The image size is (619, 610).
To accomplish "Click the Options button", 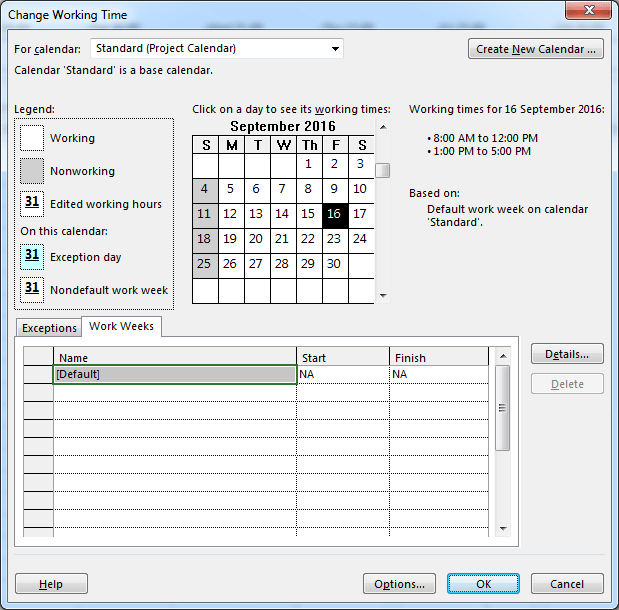I will tap(399, 584).
